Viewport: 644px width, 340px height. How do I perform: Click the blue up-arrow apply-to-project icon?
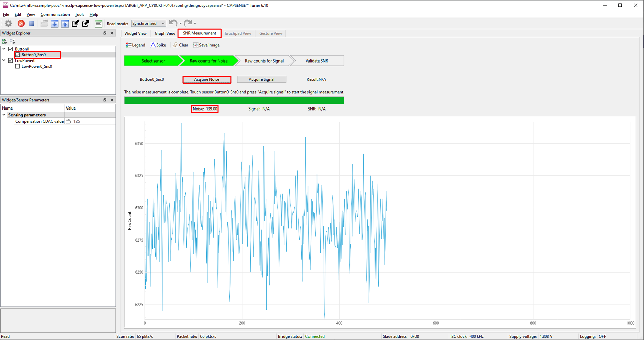[x=65, y=23]
